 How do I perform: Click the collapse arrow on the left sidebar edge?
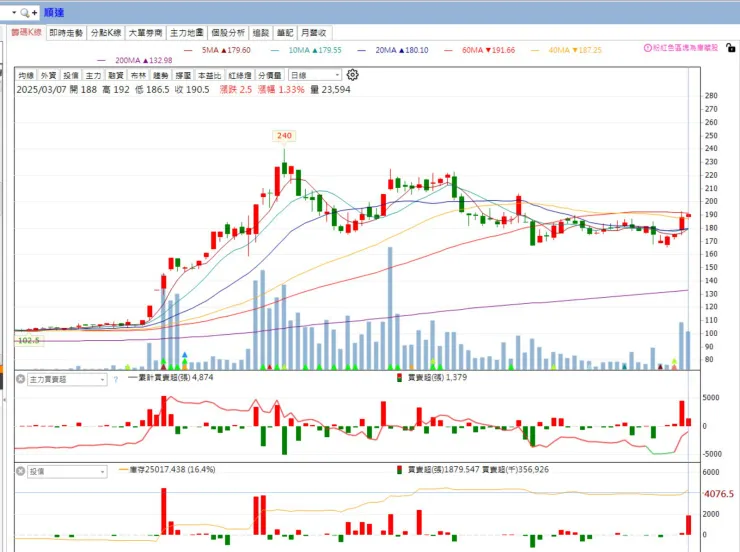pyautogui.click(x=4, y=400)
